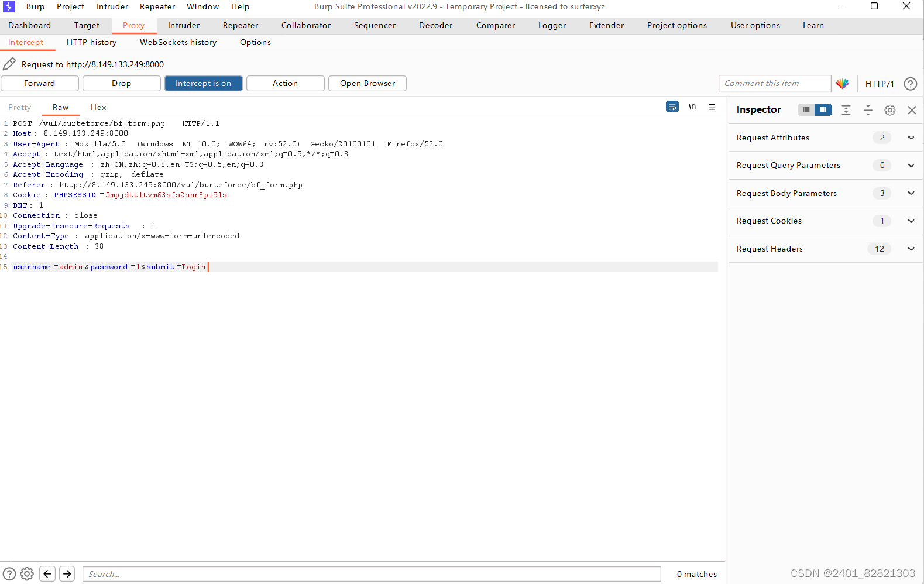Select the Intercept sub-tab
The width and height of the screenshot is (924, 584).
coord(26,42)
